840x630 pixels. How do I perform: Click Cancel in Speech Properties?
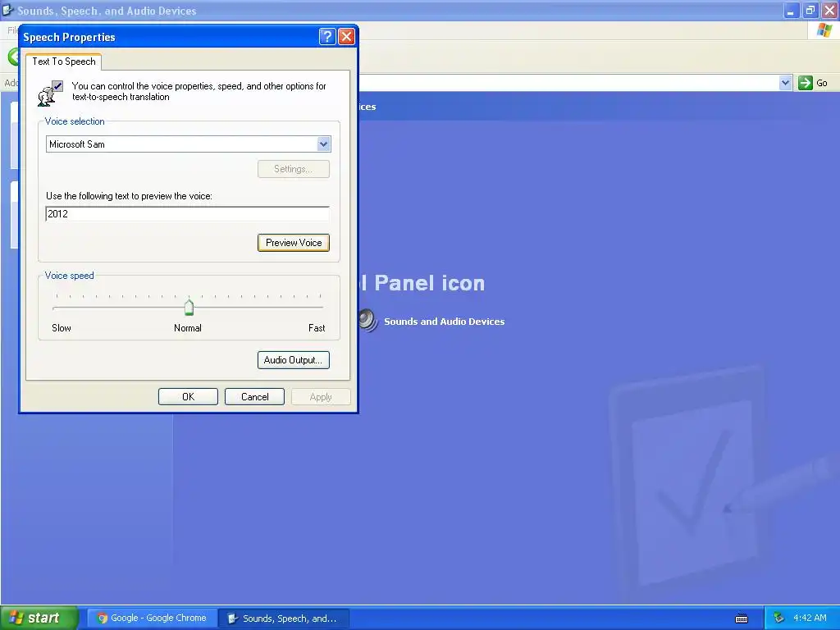[254, 397]
